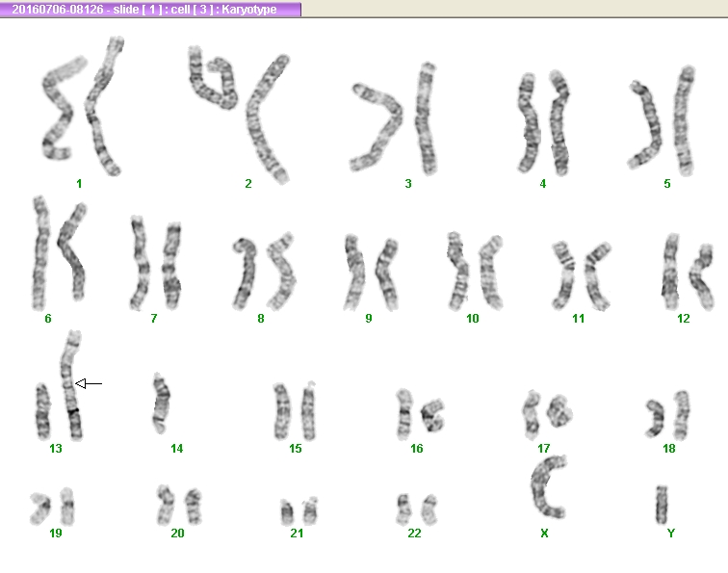Select the Karyotype title tab
Viewport: 728px width, 573px height.
[150, 10]
